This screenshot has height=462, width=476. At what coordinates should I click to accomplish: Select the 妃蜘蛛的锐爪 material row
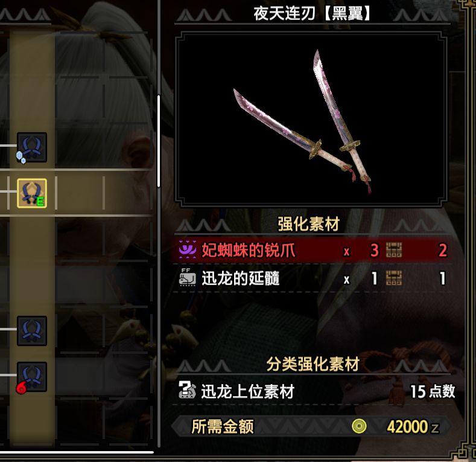(x=312, y=250)
